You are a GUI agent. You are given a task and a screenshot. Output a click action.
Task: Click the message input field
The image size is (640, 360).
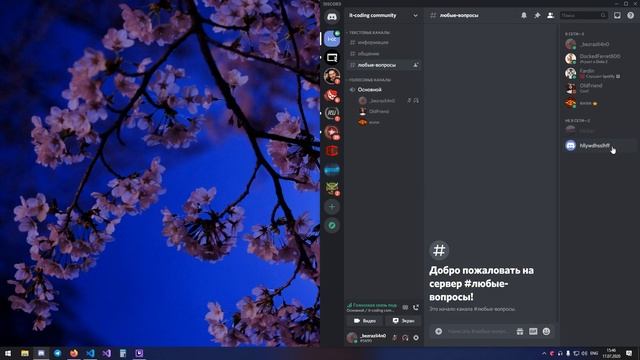point(479,331)
